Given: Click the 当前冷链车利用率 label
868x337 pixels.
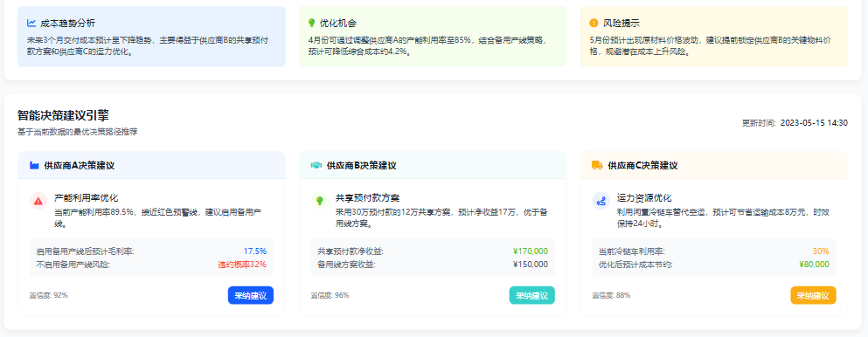Looking at the screenshot, I should coord(632,251).
